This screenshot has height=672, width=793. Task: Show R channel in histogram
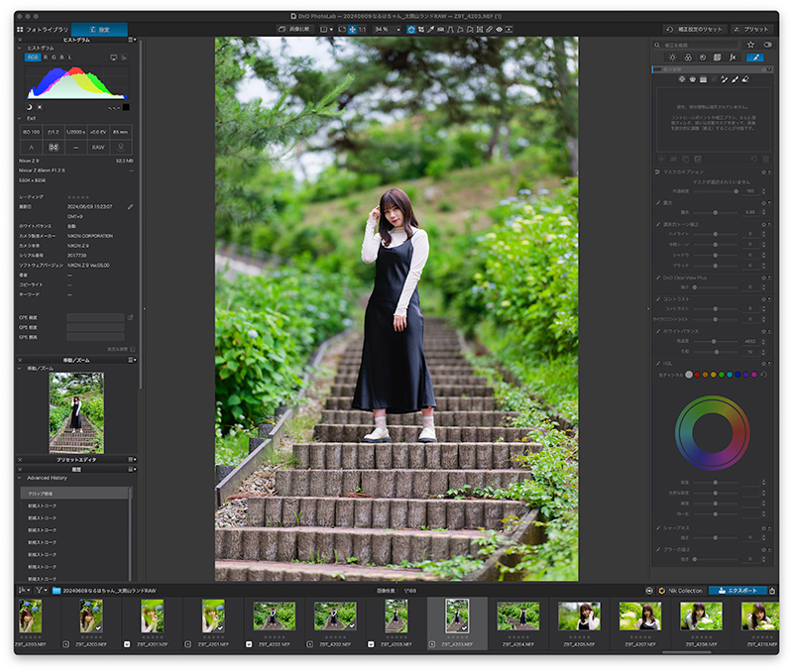46,57
